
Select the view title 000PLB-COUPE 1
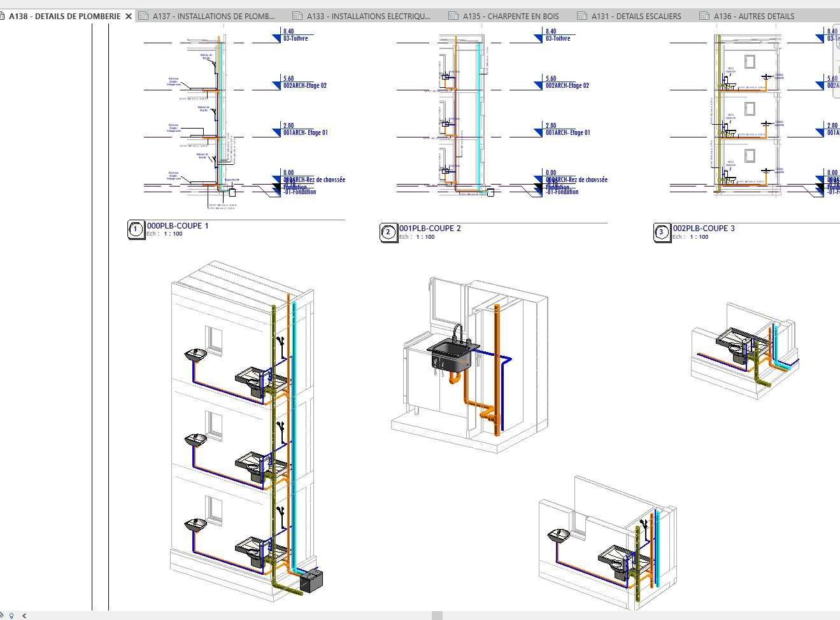178,225
